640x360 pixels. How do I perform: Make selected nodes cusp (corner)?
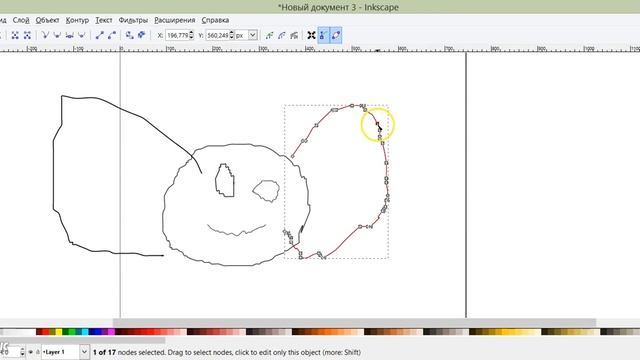45,36
